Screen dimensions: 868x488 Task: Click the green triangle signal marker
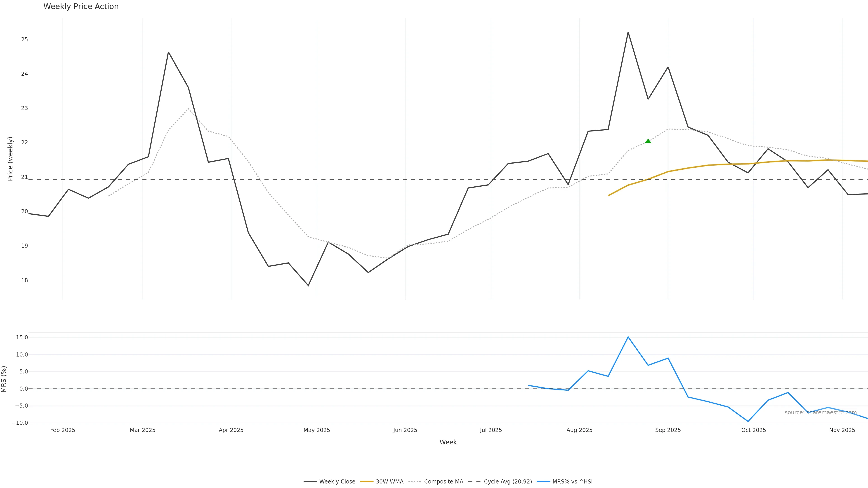point(648,141)
